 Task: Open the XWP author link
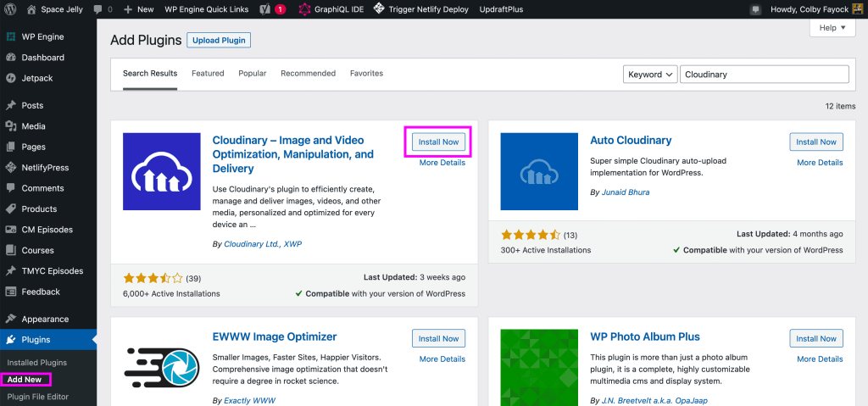(x=292, y=244)
